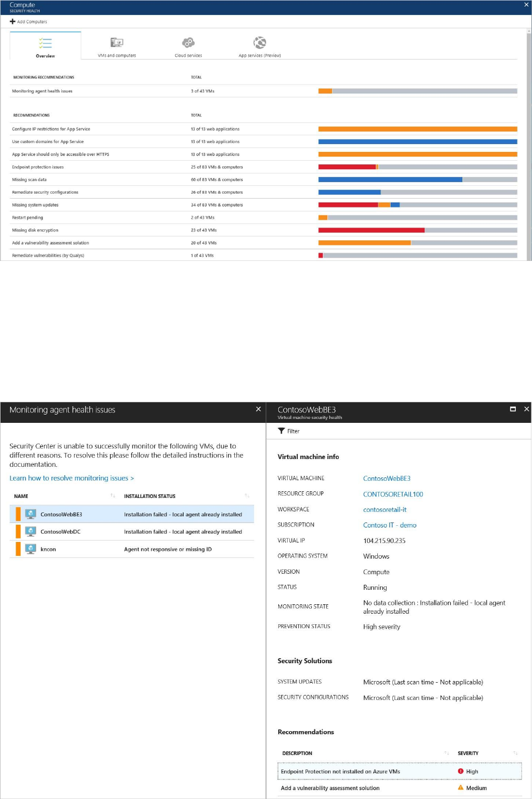Sort recommendations by SEVERITY arrows
Viewport: 532px width, 799px height.
515,753
